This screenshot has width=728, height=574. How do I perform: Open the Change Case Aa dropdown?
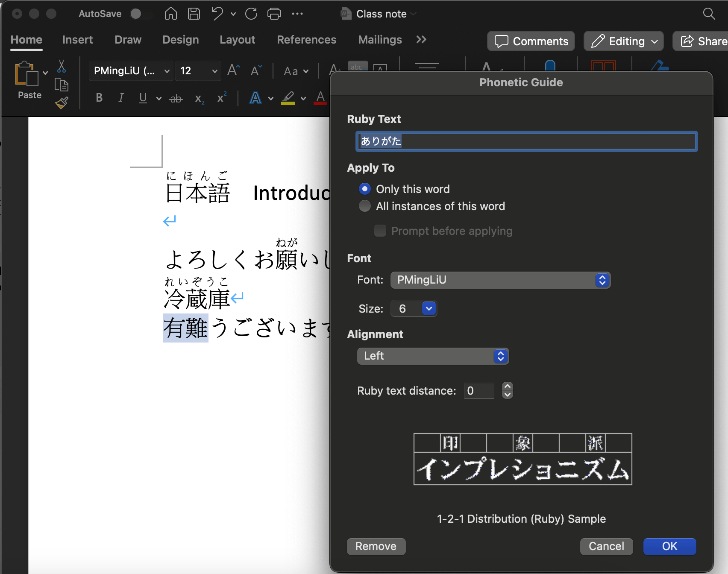[x=296, y=71]
